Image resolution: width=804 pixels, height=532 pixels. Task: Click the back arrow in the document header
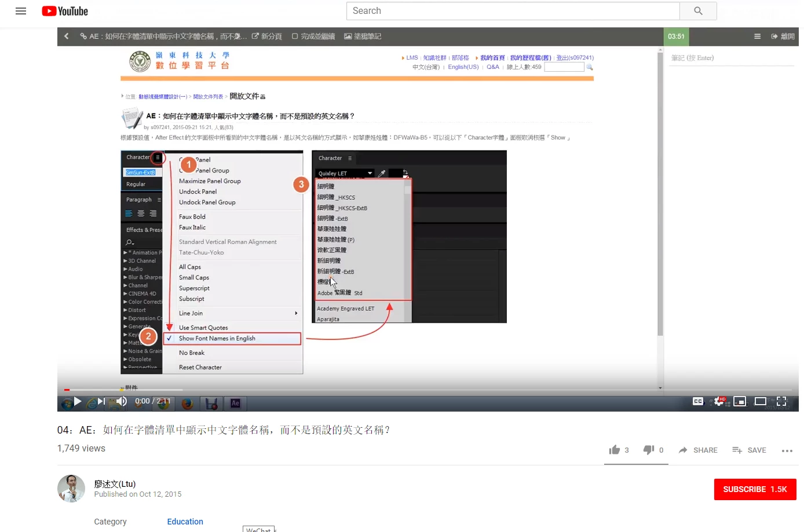(67, 36)
